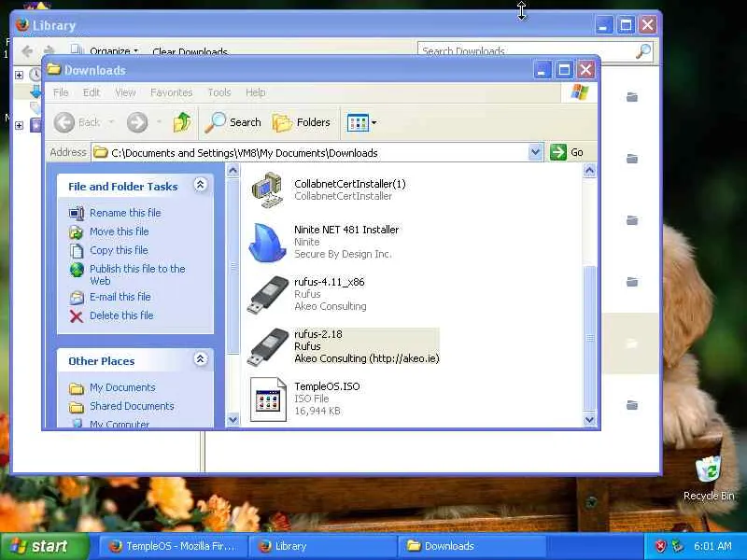Open the Views dropdown button
Viewport: 747px width, 560px height.
coord(361,122)
